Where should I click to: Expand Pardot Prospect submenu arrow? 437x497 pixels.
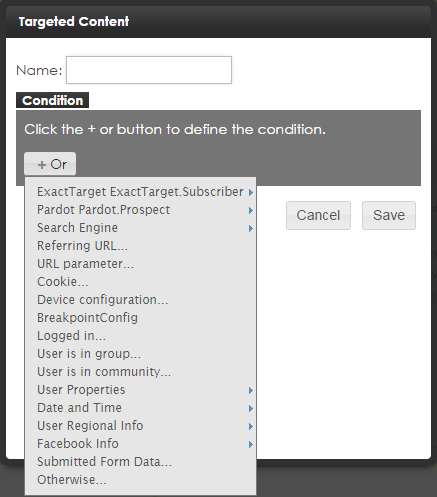tap(251, 210)
